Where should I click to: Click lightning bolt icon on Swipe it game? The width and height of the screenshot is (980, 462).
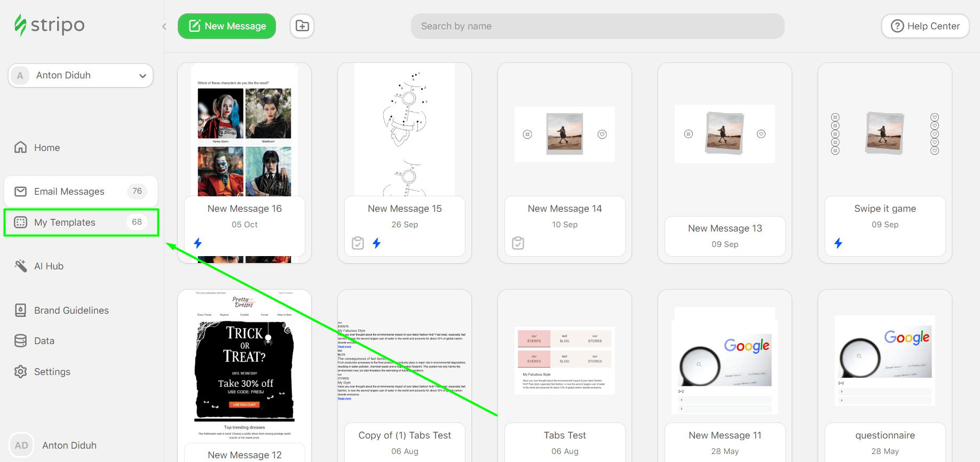click(838, 243)
